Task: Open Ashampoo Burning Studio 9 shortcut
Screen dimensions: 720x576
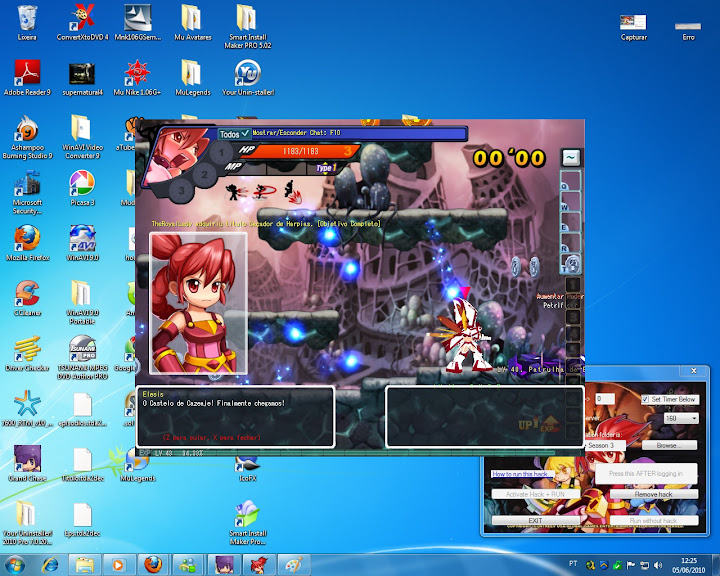Action: [x=27, y=137]
